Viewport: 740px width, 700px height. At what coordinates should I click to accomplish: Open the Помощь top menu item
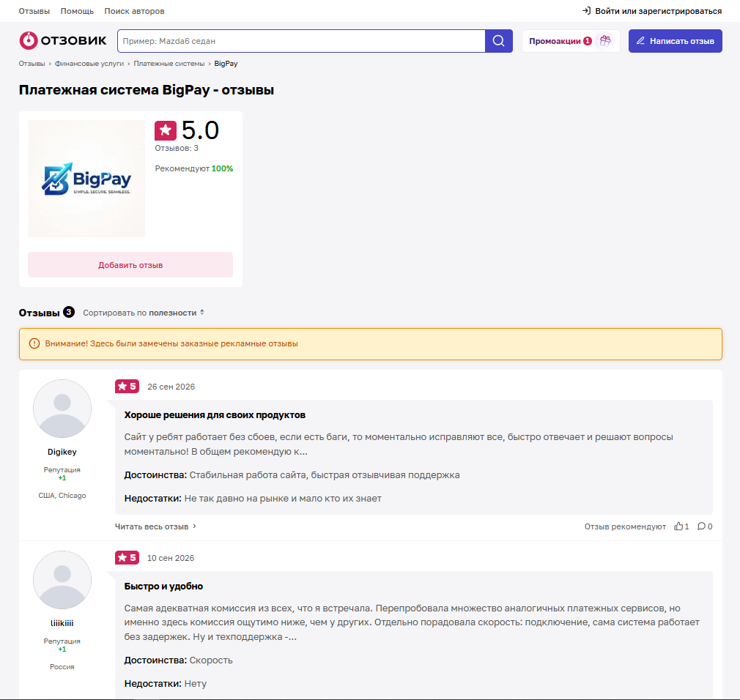click(x=77, y=11)
